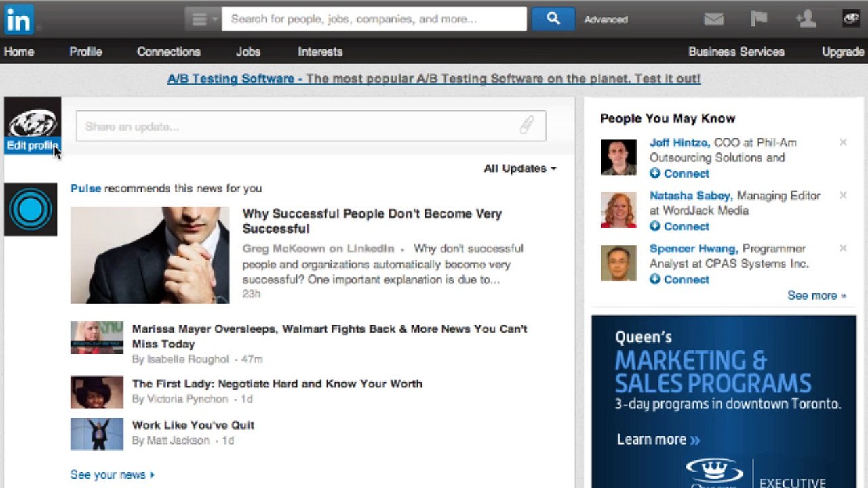The width and height of the screenshot is (868, 488).
Task: Connect with Jeff Hintze
Action: pyautogui.click(x=679, y=174)
